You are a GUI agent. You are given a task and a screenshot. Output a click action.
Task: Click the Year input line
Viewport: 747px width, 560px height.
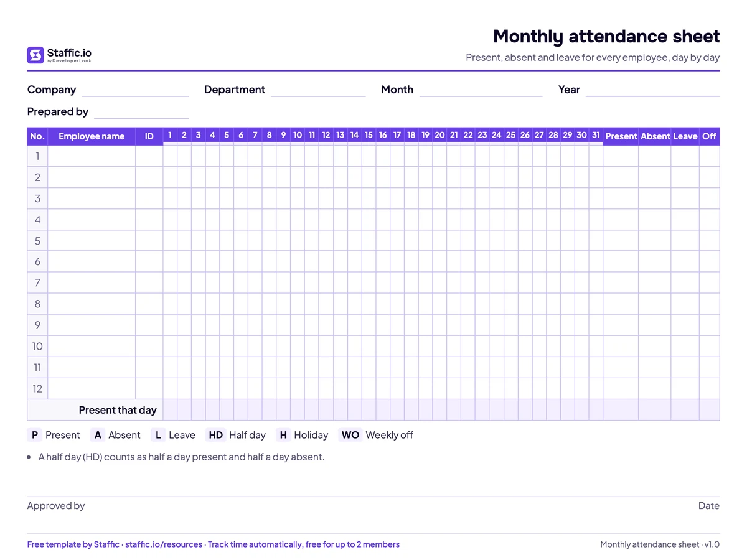click(652, 91)
